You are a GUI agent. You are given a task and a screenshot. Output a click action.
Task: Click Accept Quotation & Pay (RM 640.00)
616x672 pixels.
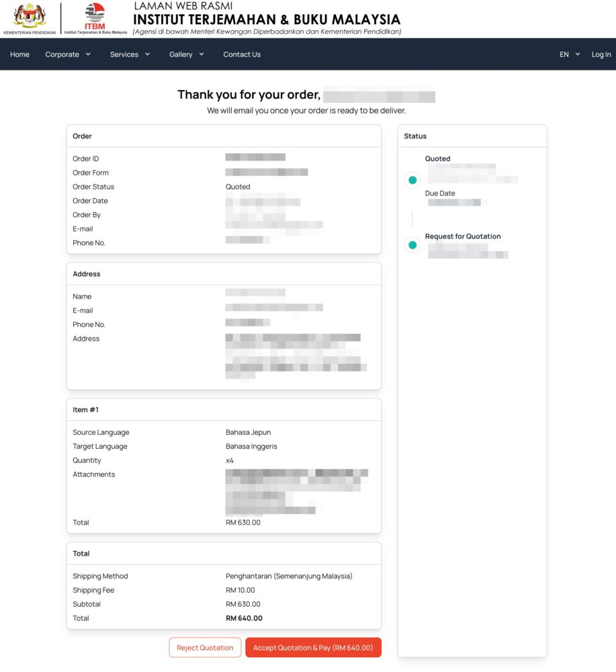point(313,648)
